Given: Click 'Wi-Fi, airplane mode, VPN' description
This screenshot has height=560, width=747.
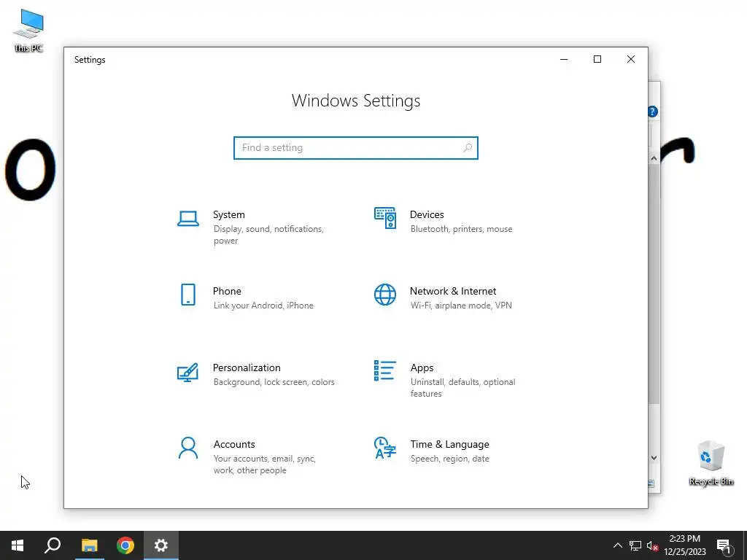Looking at the screenshot, I should click(461, 306).
